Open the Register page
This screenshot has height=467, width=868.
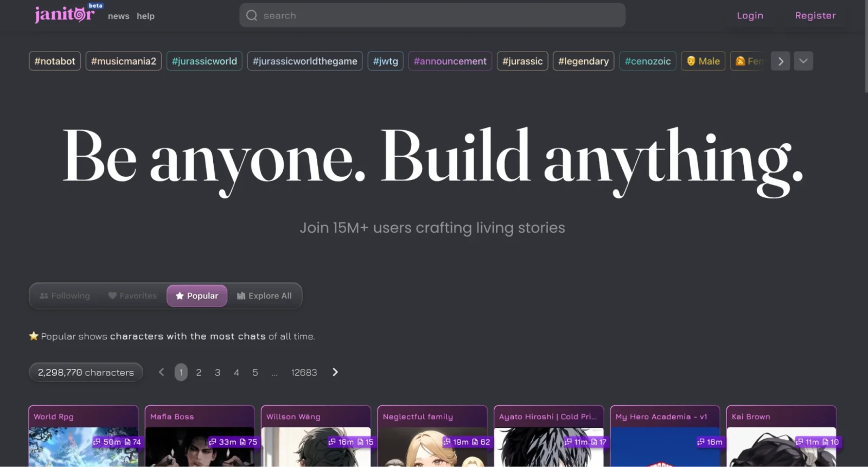coord(815,15)
